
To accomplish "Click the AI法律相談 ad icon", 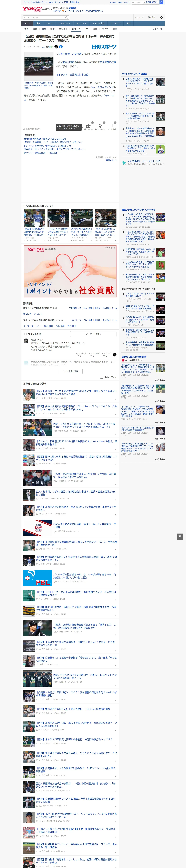I will (x=124, y=163).
